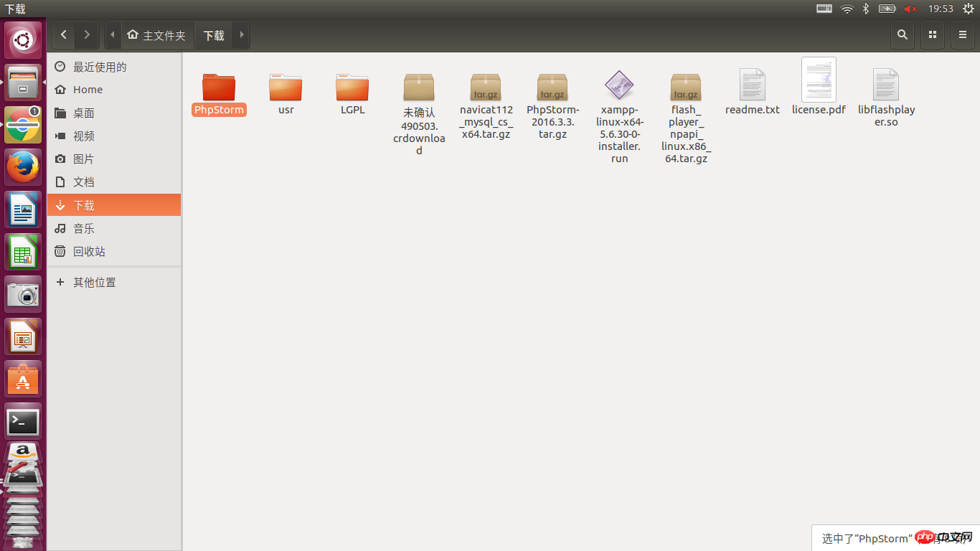
Task: Select 下载 in sidebar
Action: click(114, 205)
